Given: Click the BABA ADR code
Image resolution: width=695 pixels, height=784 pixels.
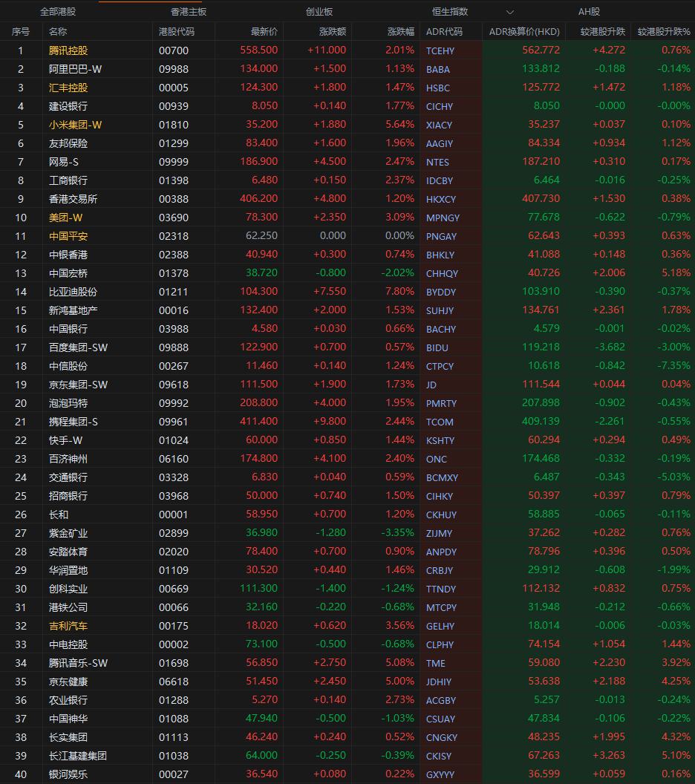Looking at the screenshot, I should [438, 69].
